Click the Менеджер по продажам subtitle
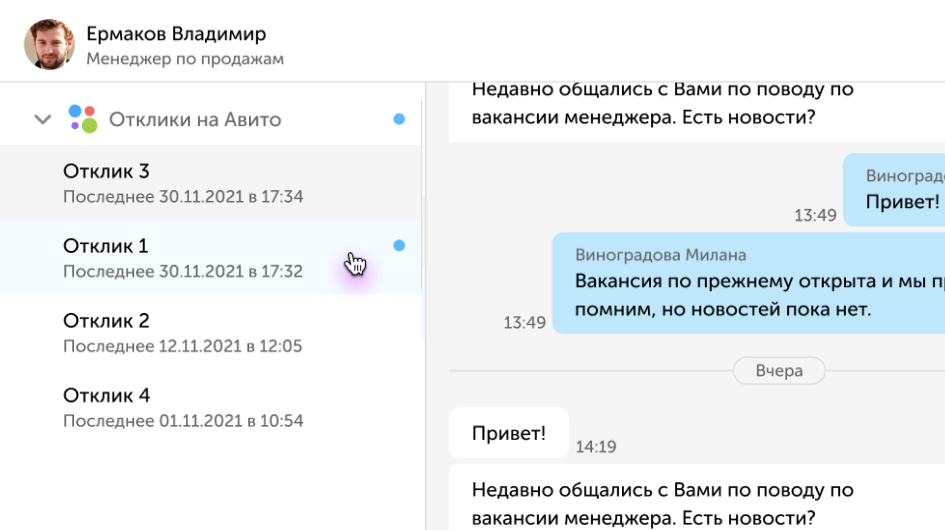The image size is (945, 530). coord(185,59)
